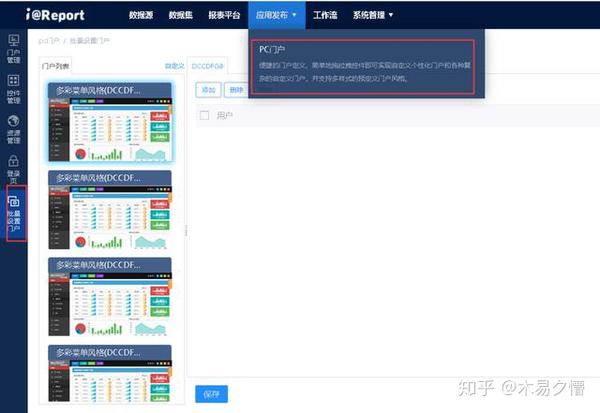
Task: Switch to the DCCDFG8 tab
Action: [207, 66]
